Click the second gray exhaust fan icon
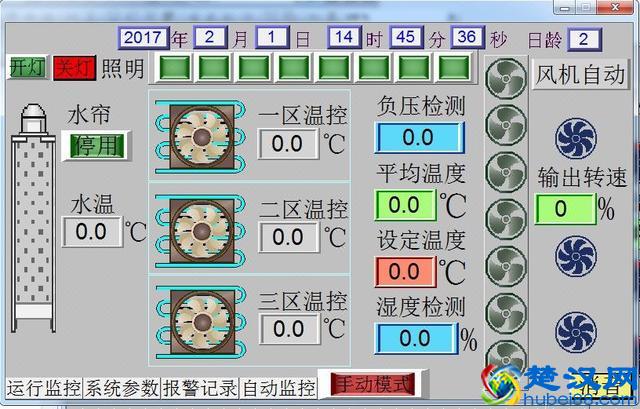Viewport: 640px width, 409px height. (506, 125)
